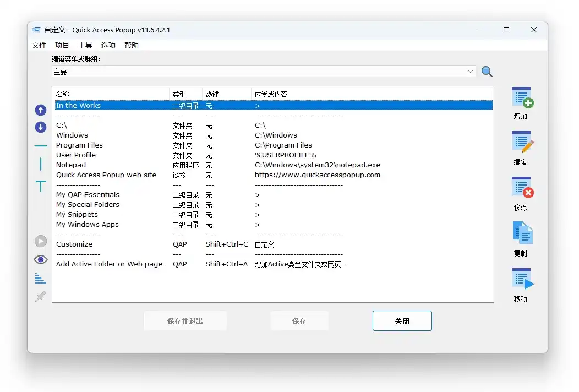The height and width of the screenshot is (392, 579).
Task: Click the sort list icon in left sidebar
Action: (41, 278)
